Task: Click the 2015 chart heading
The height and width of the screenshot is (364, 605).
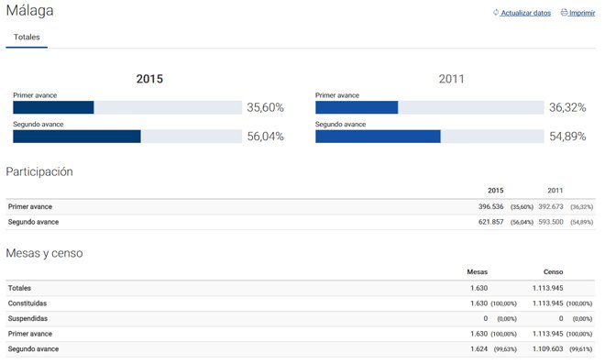Action: pos(149,79)
